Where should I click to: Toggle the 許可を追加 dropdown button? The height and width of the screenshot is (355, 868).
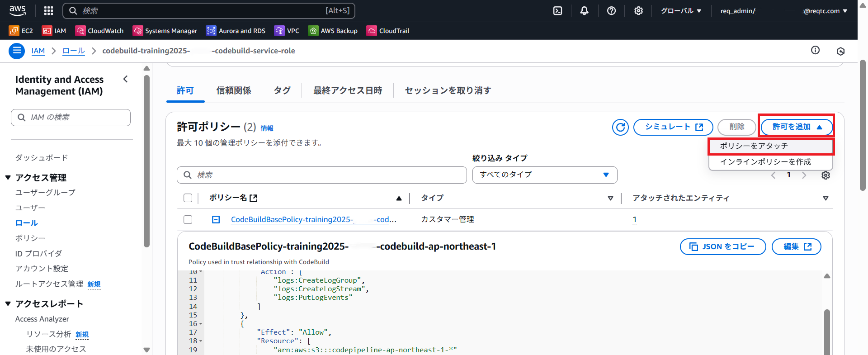797,127
